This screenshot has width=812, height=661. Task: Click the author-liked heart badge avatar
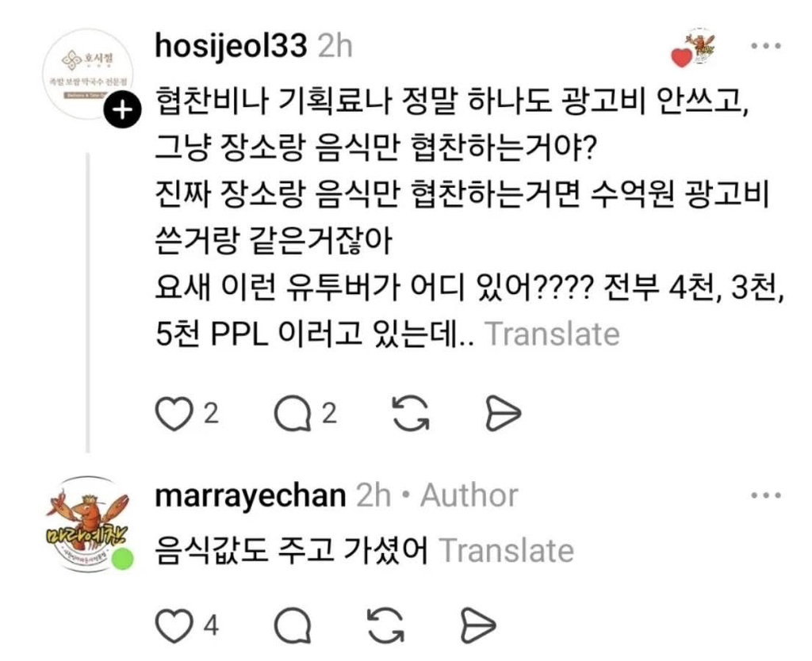[694, 49]
